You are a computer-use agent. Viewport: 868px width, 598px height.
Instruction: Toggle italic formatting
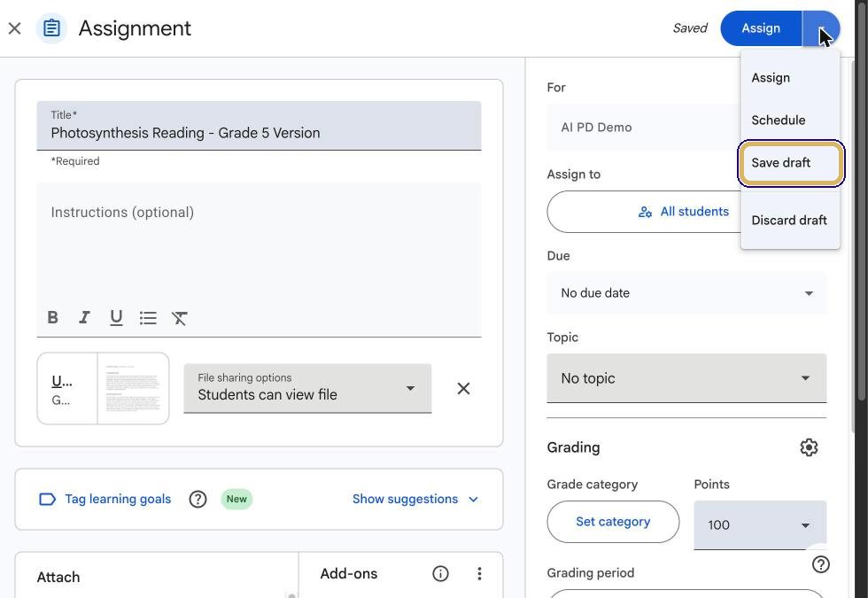(84, 318)
